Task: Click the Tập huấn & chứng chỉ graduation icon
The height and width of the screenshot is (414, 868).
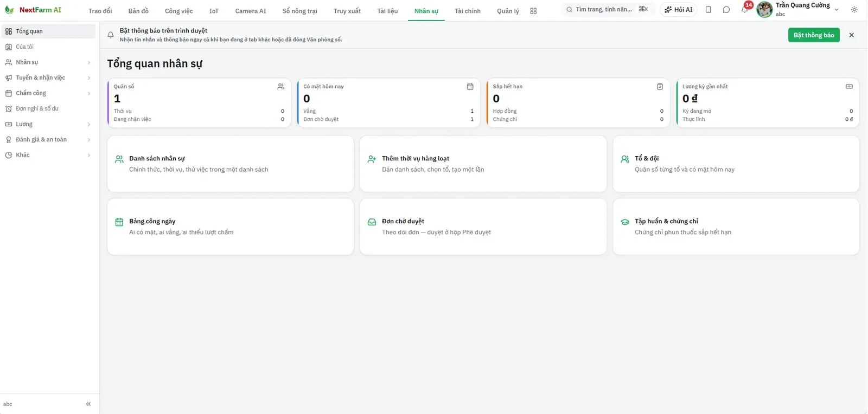Action: coord(625,222)
